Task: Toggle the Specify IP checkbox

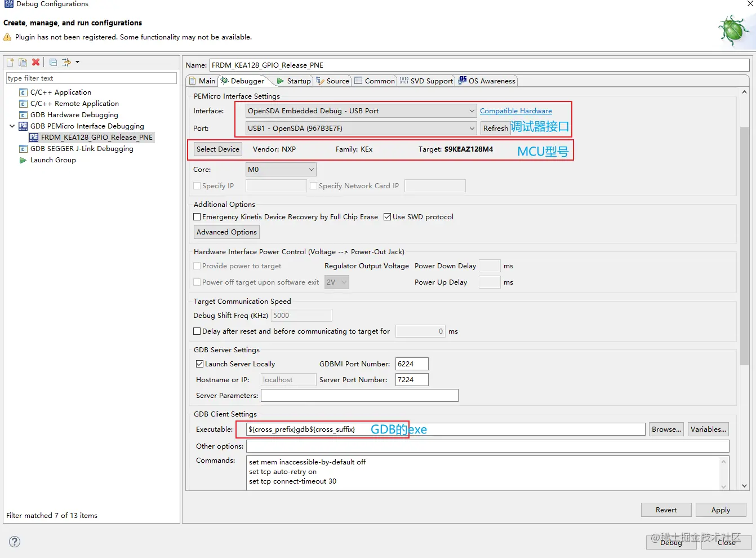Action: pyautogui.click(x=197, y=186)
